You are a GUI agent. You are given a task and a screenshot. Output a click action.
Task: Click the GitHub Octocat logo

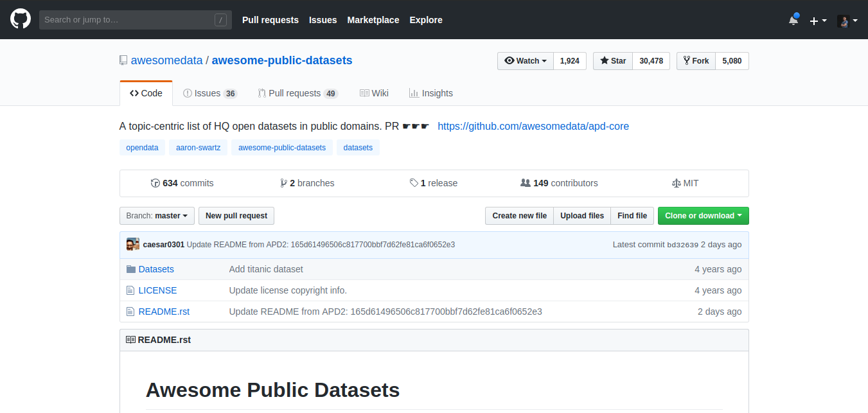coord(21,19)
